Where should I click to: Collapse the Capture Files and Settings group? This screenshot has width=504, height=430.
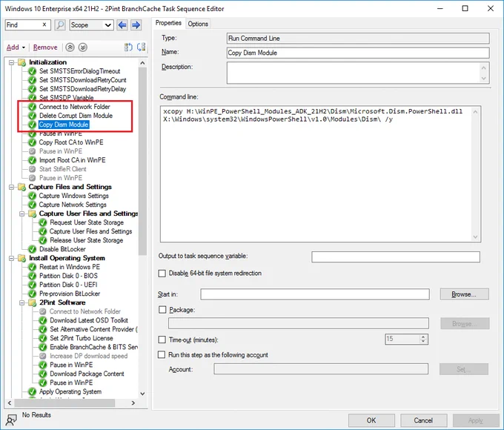pos(12,187)
